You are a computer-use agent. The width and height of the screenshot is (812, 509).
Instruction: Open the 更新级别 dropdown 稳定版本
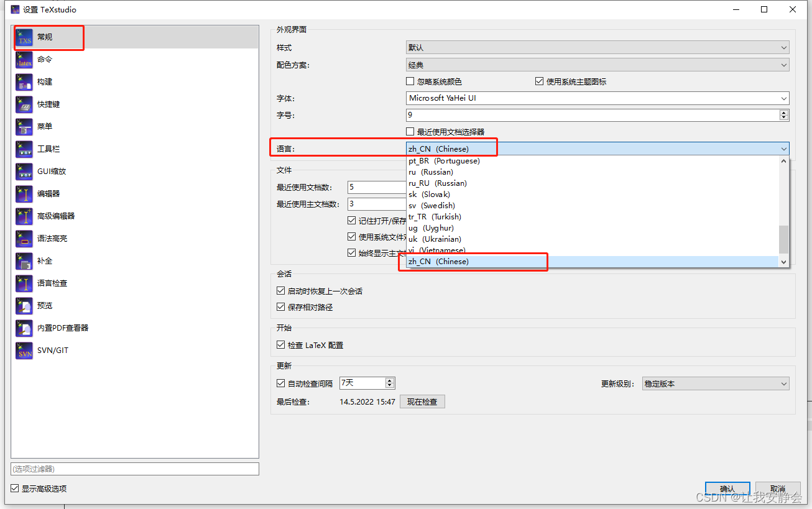click(716, 384)
